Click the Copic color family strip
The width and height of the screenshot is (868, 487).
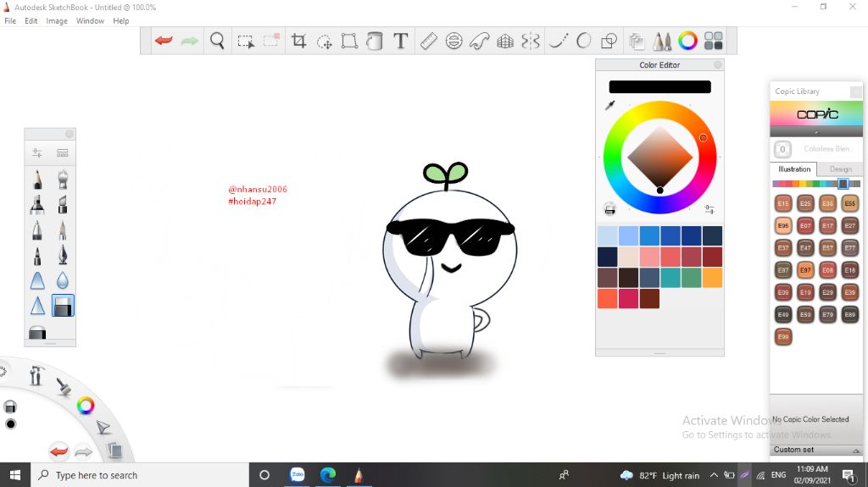coord(816,184)
